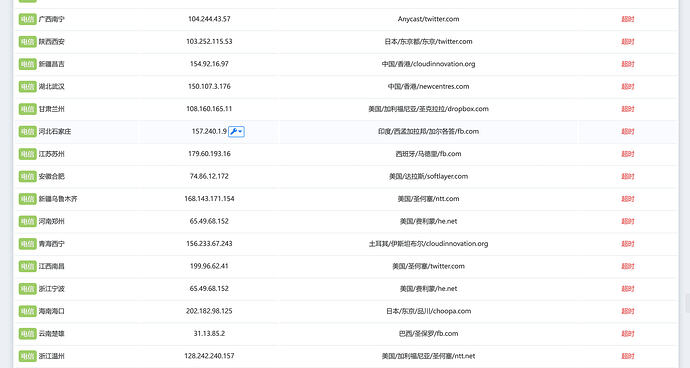This screenshot has height=368, width=690.
Task: Select IP address 104.244.43.57
Action: 209,19
